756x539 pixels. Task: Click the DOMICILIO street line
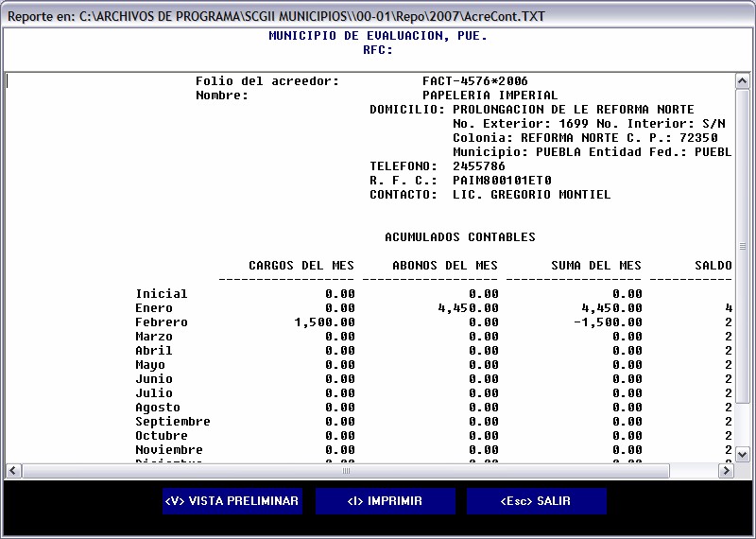(x=532, y=110)
